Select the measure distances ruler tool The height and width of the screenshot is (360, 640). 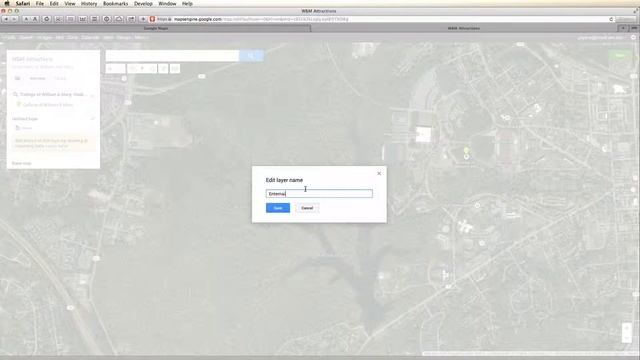[175, 69]
